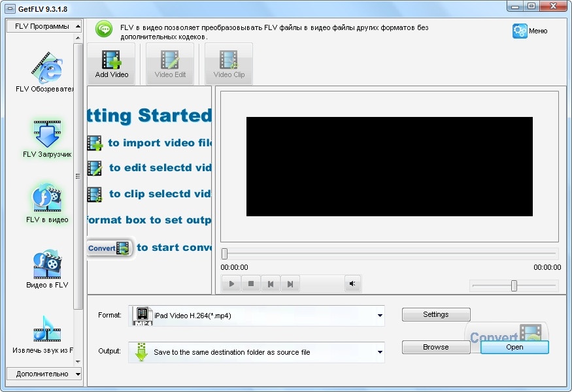Click the Browse button
Viewport: 572px width, 392px height.
pos(436,347)
